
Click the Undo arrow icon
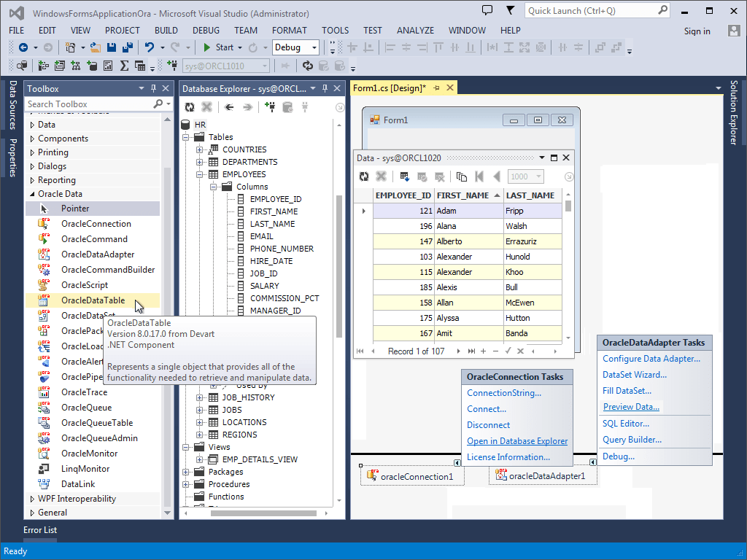(x=149, y=47)
